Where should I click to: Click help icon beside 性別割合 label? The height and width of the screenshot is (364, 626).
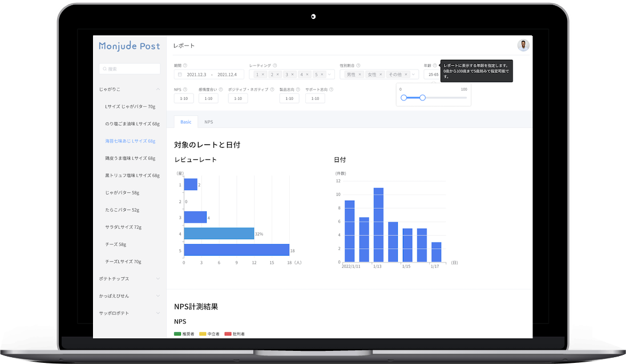pyautogui.click(x=358, y=66)
